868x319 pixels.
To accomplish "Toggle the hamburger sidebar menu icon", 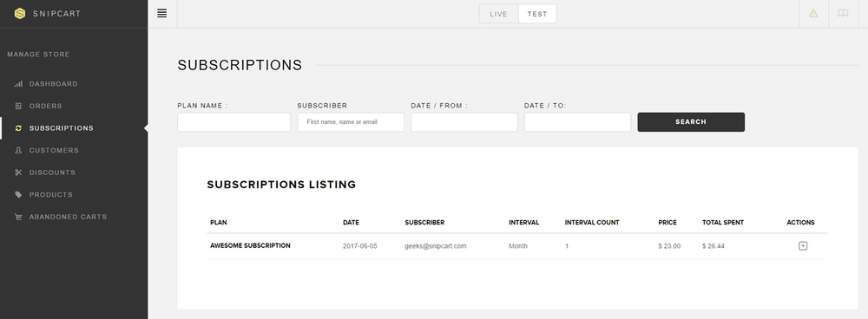I will 161,13.
